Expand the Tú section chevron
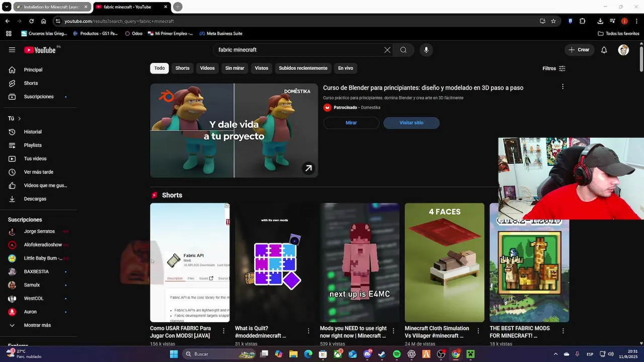Viewport: 644px width, 362px height. click(x=19, y=119)
